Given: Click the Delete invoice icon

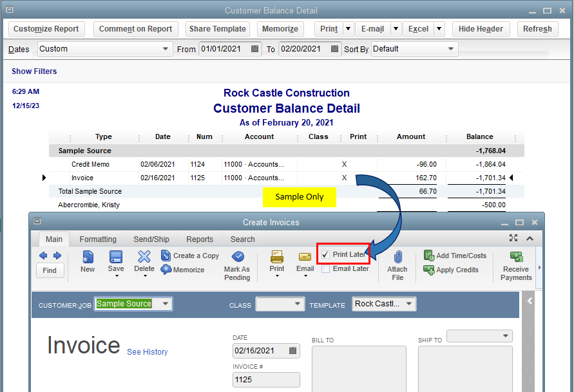Looking at the screenshot, I should 144,257.
